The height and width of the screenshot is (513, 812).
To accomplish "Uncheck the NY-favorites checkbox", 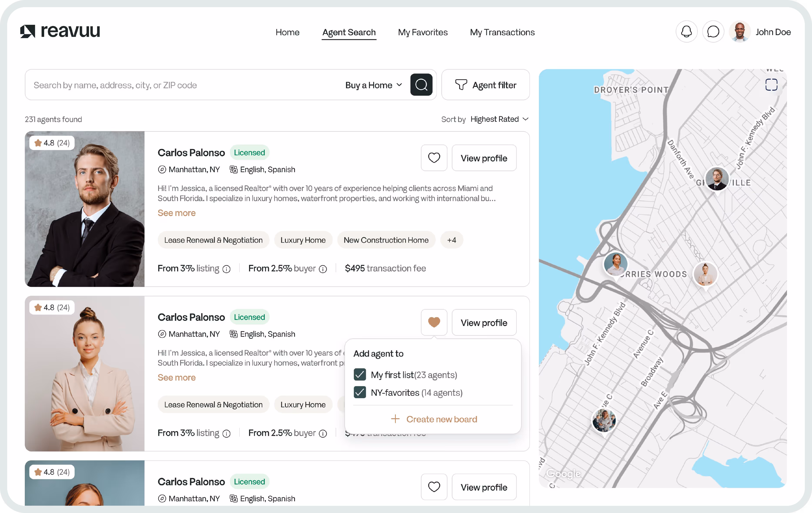I will (x=360, y=392).
